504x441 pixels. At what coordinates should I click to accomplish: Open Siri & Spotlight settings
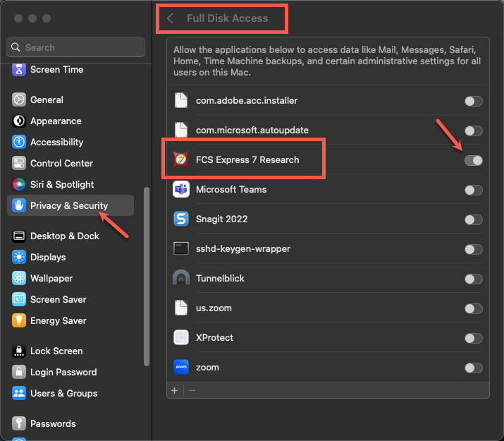coord(70,184)
